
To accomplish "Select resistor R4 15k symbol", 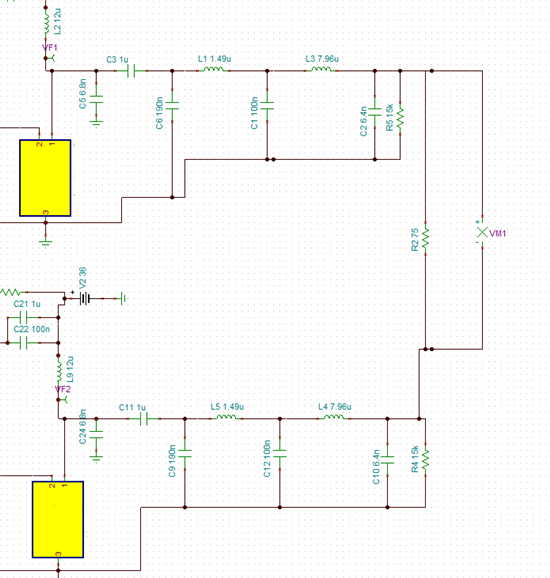I will (425, 460).
